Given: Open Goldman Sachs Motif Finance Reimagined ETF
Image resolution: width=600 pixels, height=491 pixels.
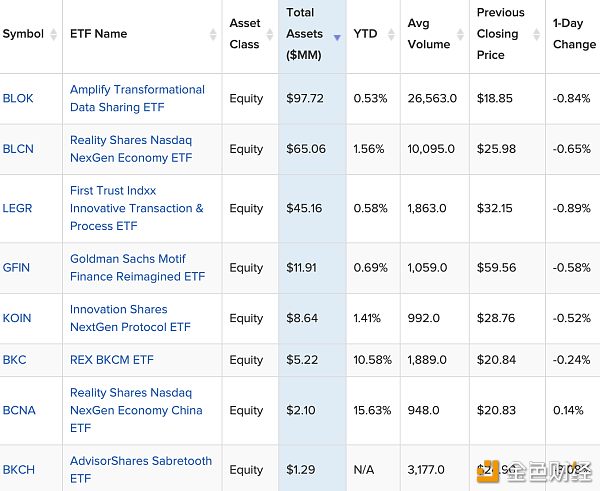Looking at the screenshot, I should point(137,267).
